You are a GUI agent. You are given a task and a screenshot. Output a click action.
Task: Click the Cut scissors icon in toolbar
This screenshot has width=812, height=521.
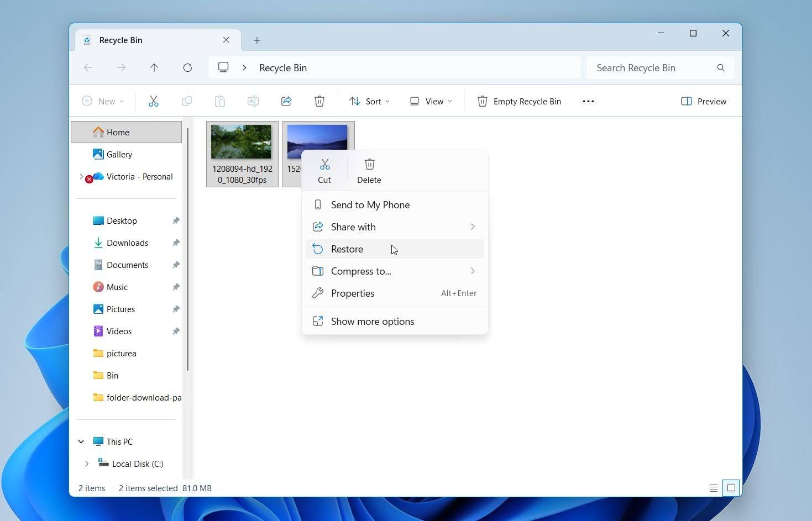pos(154,101)
